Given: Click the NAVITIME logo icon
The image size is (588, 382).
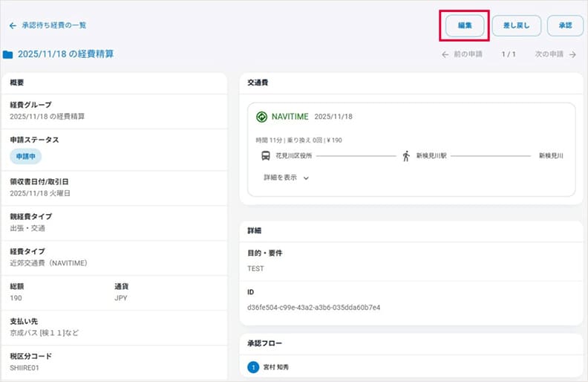Looking at the screenshot, I should click(x=261, y=117).
